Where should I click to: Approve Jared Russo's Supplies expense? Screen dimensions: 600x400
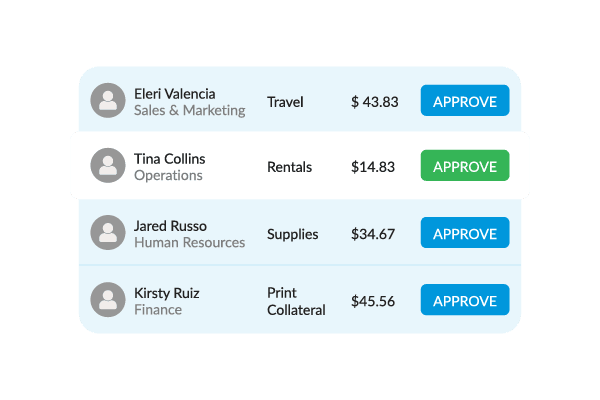click(x=465, y=233)
